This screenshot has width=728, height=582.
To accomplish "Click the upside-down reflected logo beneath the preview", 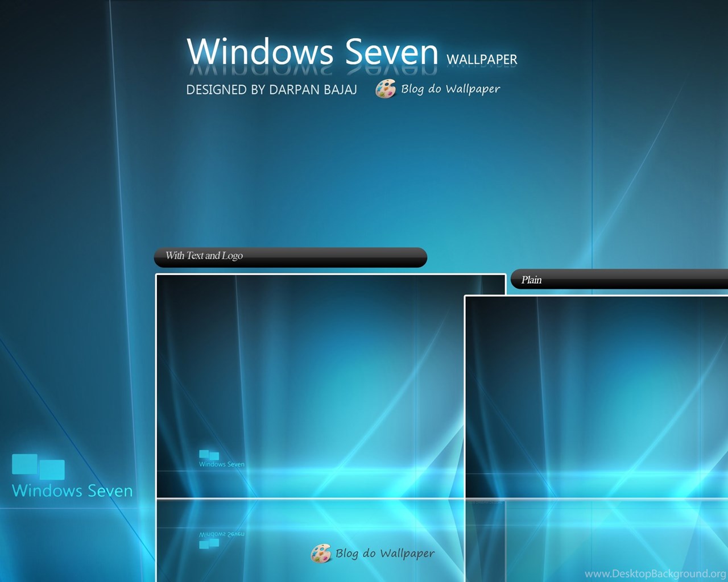I will coord(209,543).
